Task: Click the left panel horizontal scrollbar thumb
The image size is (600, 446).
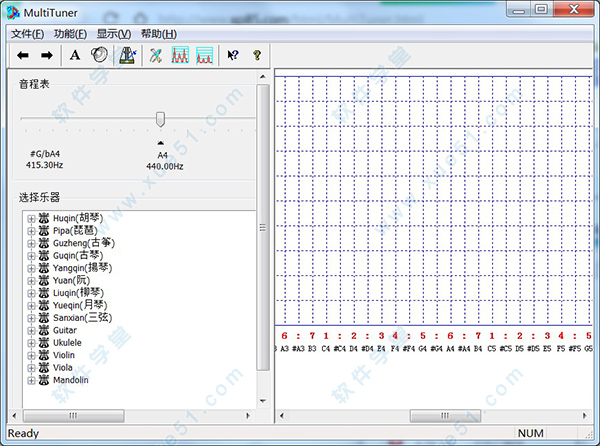Action: [x=73, y=415]
